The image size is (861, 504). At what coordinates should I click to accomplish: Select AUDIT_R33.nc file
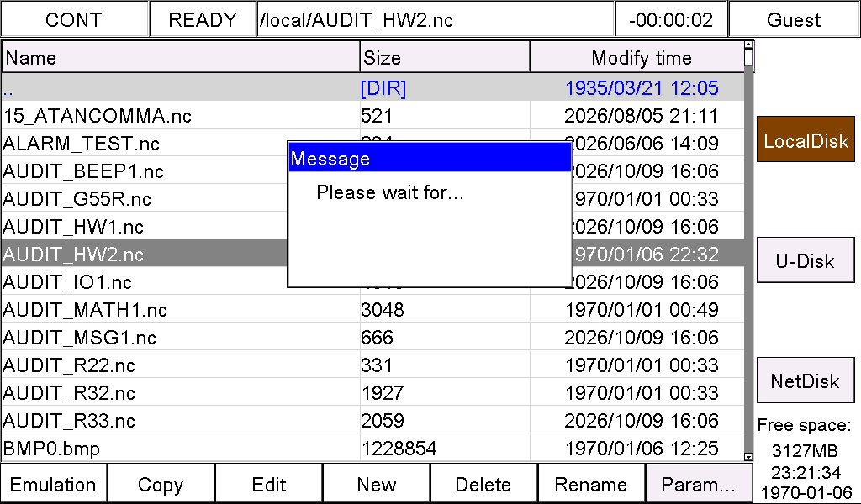(372, 420)
